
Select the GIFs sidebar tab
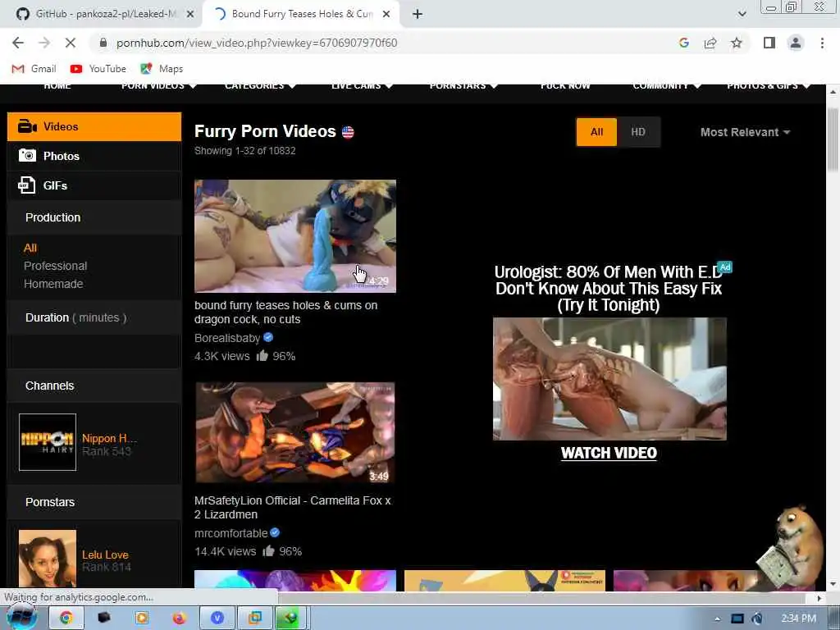(x=94, y=185)
